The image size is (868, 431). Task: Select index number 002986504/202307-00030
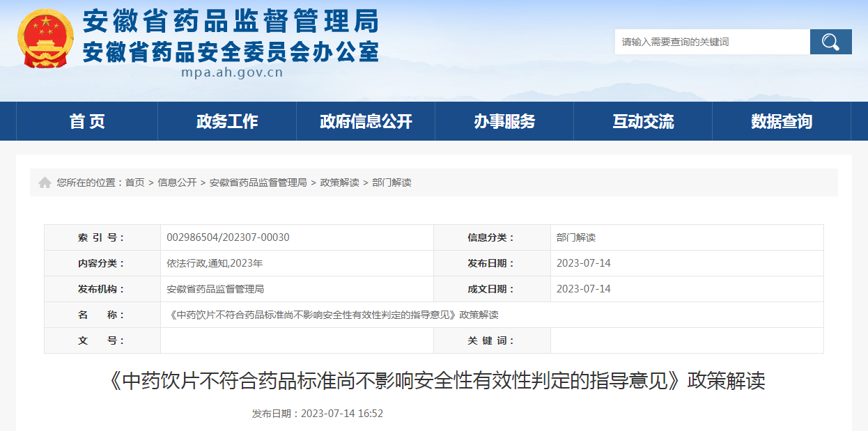[228, 237]
